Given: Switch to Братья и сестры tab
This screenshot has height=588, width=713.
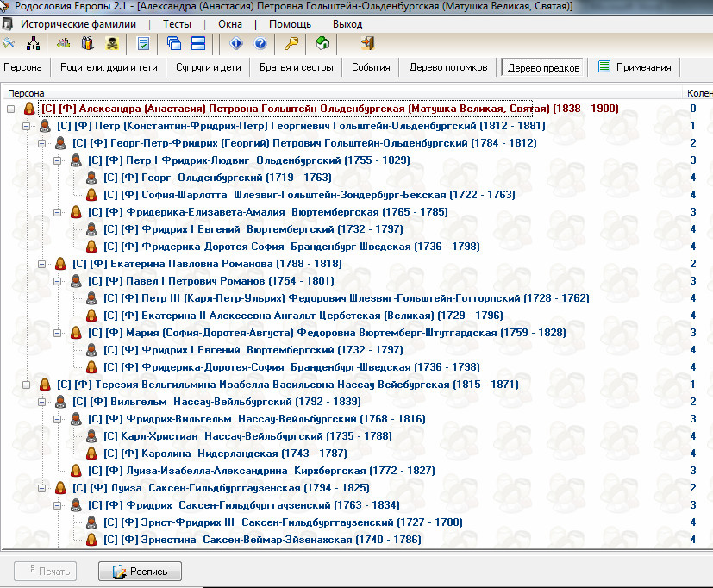Looking at the screenshot, I should pos(297,67).
